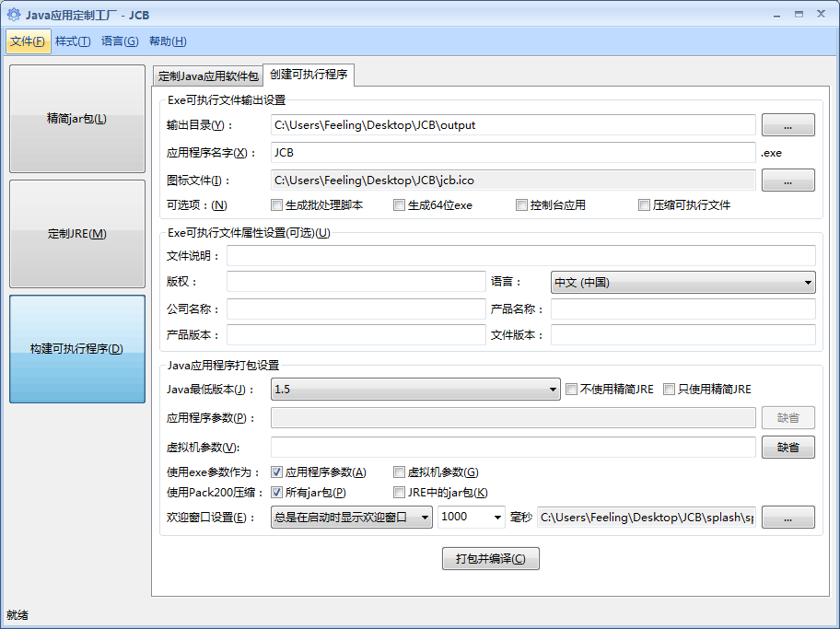This screenshot has height=629, width=840.
Task: Browse for the splash image with ... button
Action: click(788, 517)
